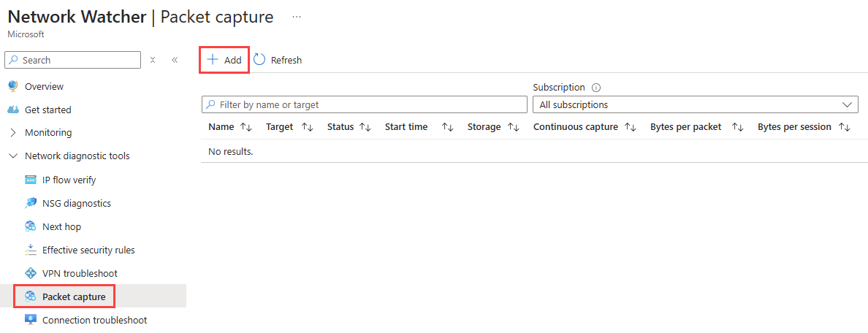Screen dimensions: 868x333
Task: Click the Connection troubleshoot monitor icon
Action: point(31,320)
